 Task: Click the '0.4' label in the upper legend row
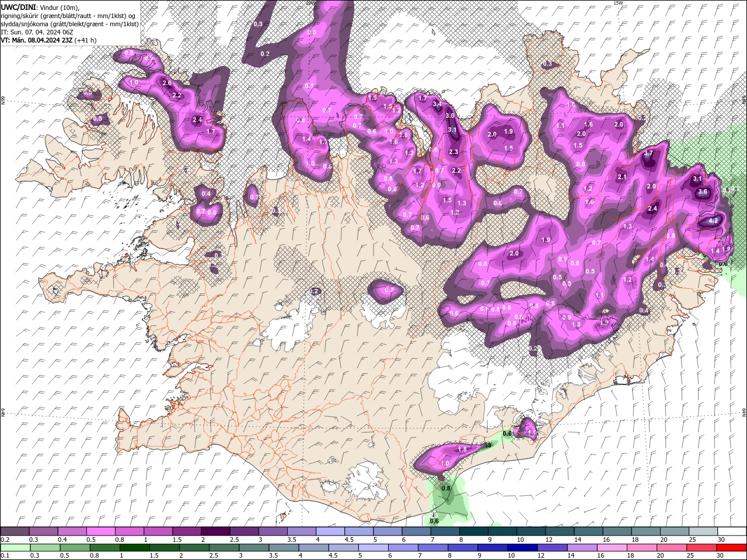[62, 540]
